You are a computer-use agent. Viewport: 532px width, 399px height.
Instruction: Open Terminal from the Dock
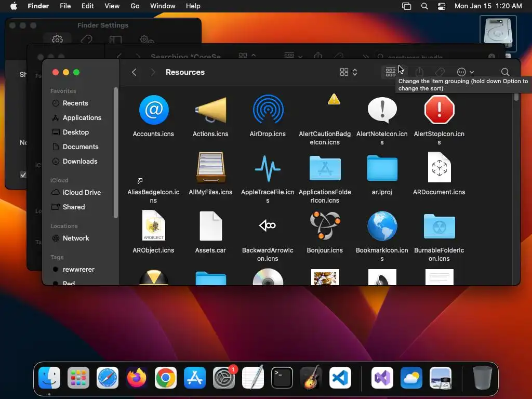[282, 378]
